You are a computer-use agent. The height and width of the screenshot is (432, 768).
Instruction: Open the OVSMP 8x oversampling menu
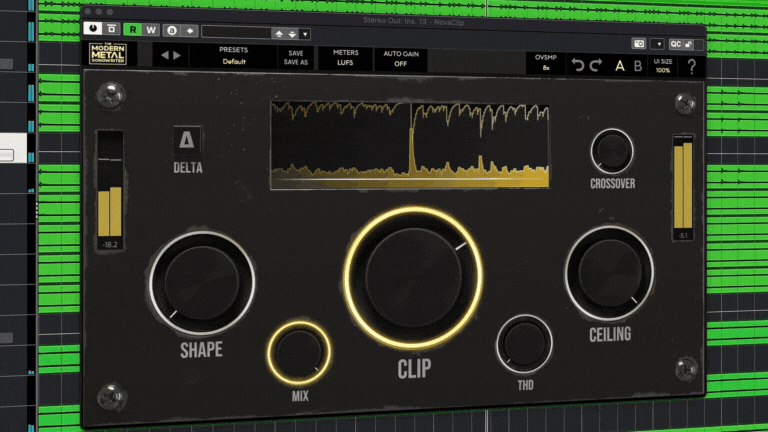coord(546,63)
